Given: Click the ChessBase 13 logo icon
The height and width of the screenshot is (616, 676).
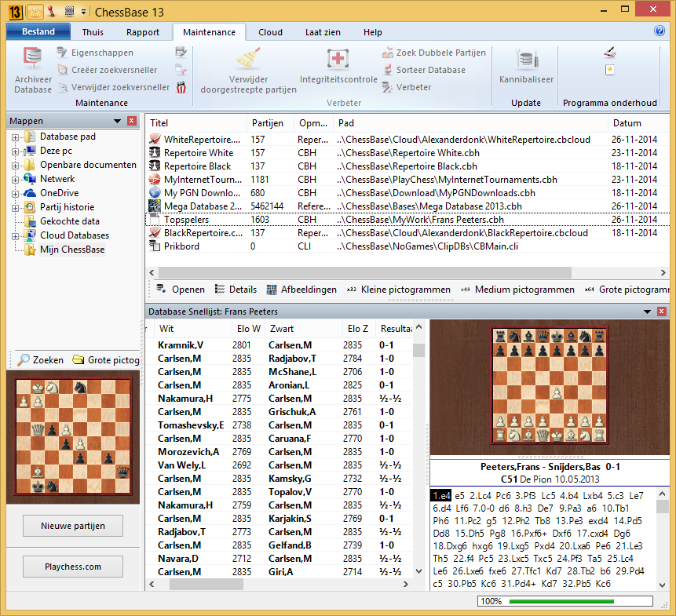Looking at the screenshot, I should pos(15,12).
